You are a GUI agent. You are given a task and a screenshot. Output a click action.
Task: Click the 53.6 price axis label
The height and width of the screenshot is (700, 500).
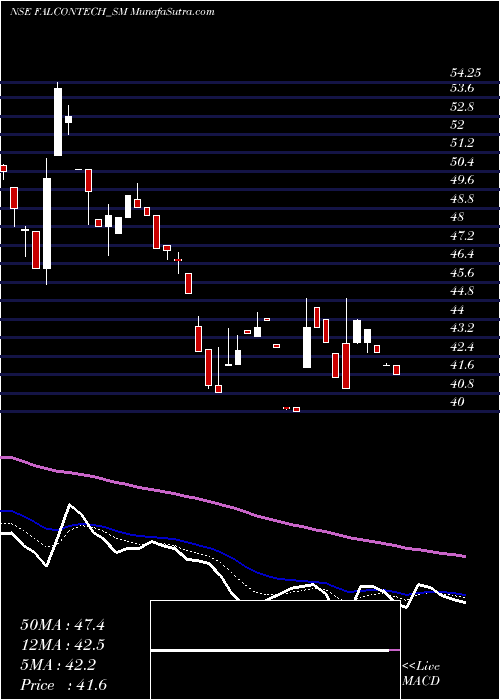tap(462, 88)
